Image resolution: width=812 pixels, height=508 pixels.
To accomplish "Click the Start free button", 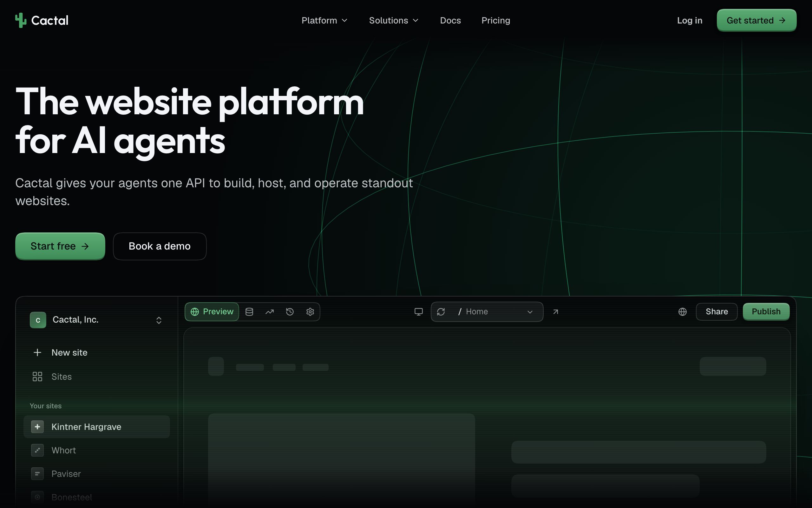I will click(60, 246).
